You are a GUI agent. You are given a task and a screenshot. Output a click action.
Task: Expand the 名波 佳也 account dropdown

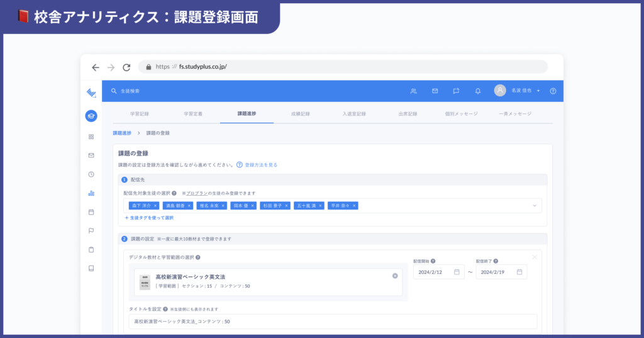click(x=526, y=91)
